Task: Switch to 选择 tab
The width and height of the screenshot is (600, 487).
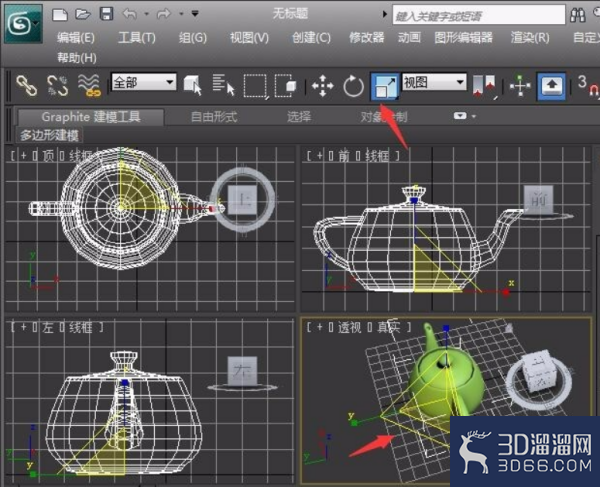Action: 299,116
